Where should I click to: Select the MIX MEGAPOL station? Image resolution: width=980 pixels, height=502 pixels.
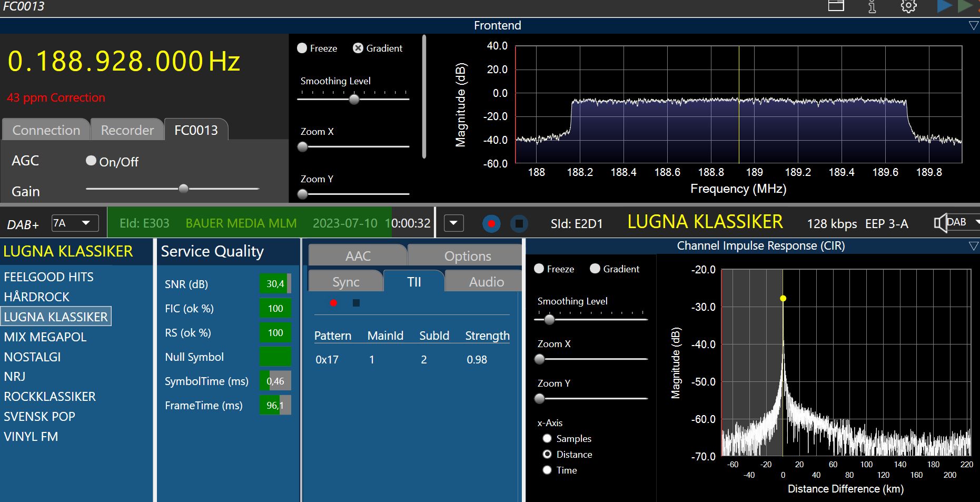tap(45, 337)
